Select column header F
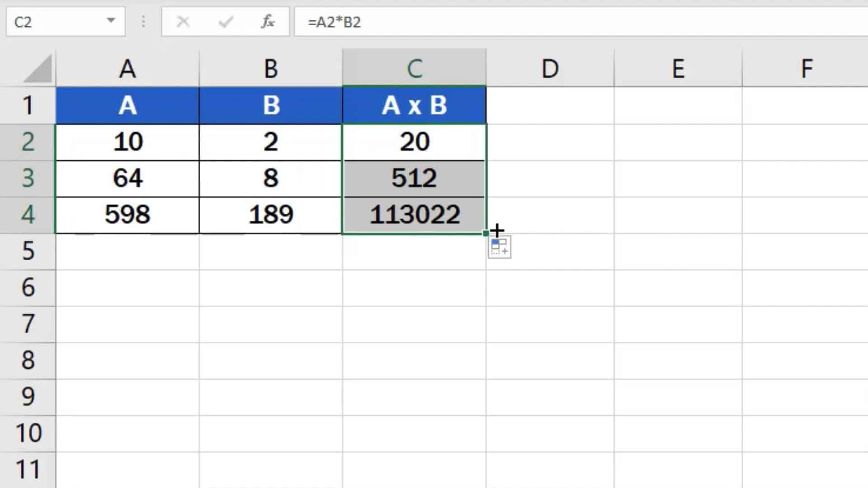868x488 pixels. point(806,68)
